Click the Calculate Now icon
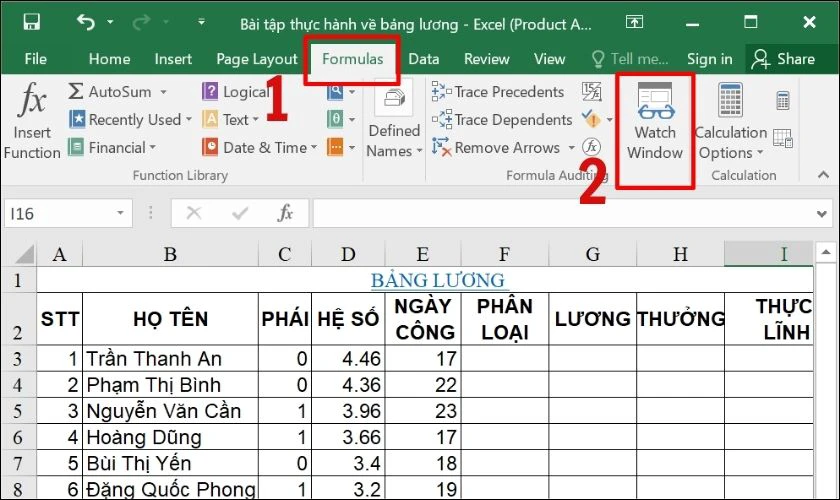 click(x=783, y=100)
